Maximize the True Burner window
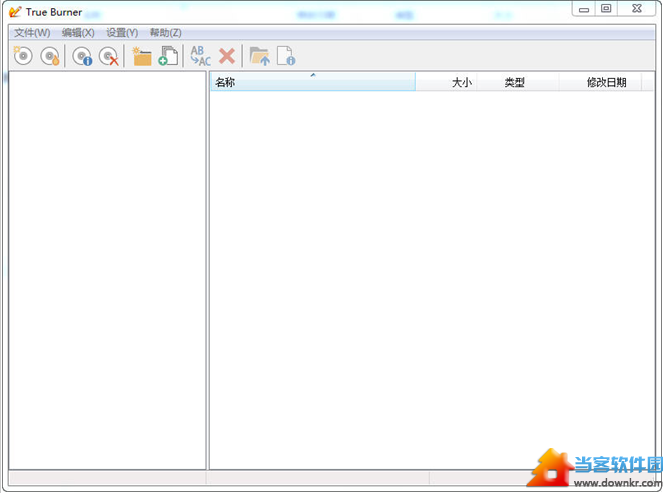This screenshot has width=663, height=493. pyautogui.click(x=606, y=9)
